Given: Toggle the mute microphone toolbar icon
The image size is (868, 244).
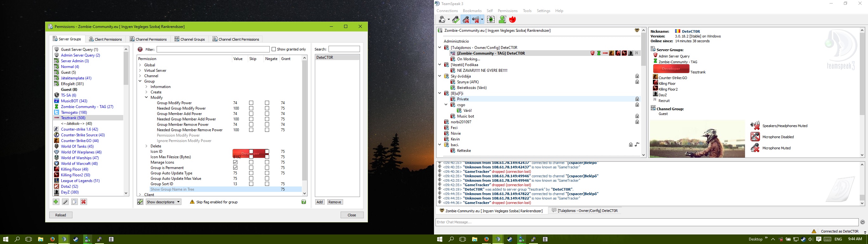Looking at the screenshot, I should click(x=466, y=20).
